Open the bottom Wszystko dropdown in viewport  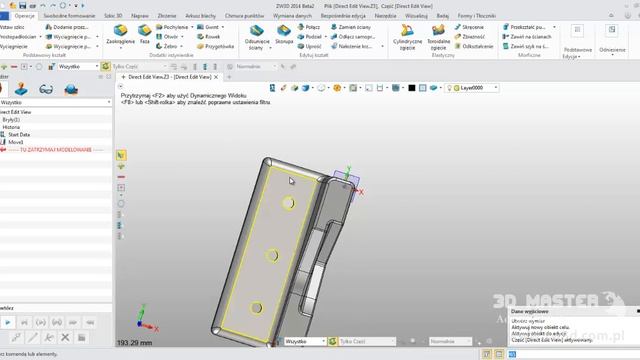point(304,341)
